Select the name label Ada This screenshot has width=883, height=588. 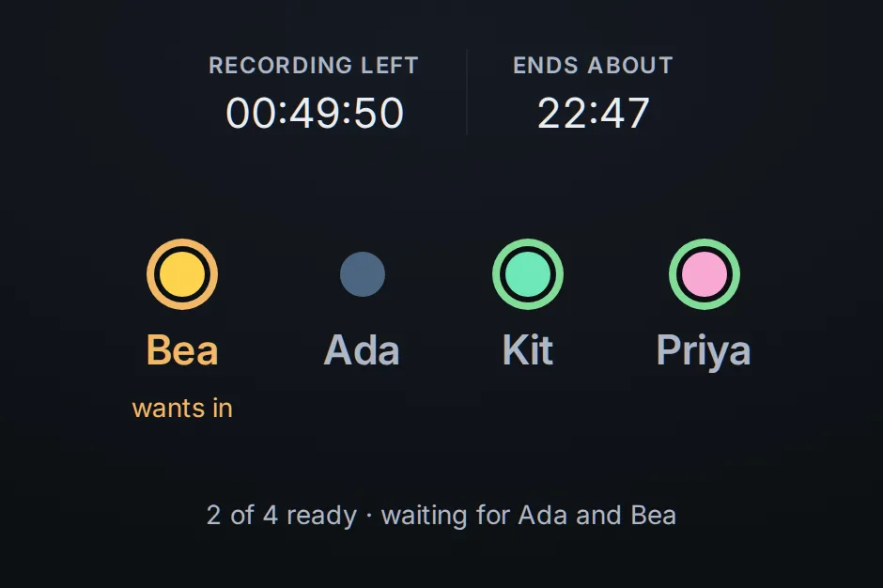coord(362,350)
